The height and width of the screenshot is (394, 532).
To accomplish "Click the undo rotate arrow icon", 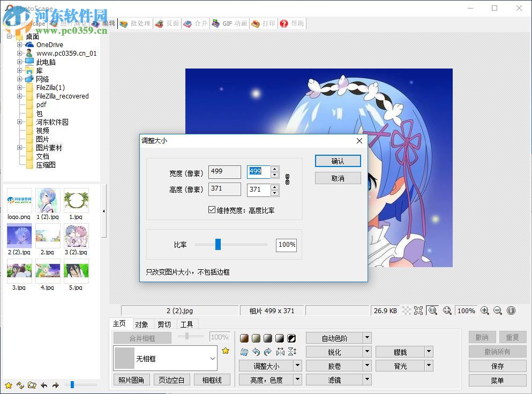I will [256, 352].
